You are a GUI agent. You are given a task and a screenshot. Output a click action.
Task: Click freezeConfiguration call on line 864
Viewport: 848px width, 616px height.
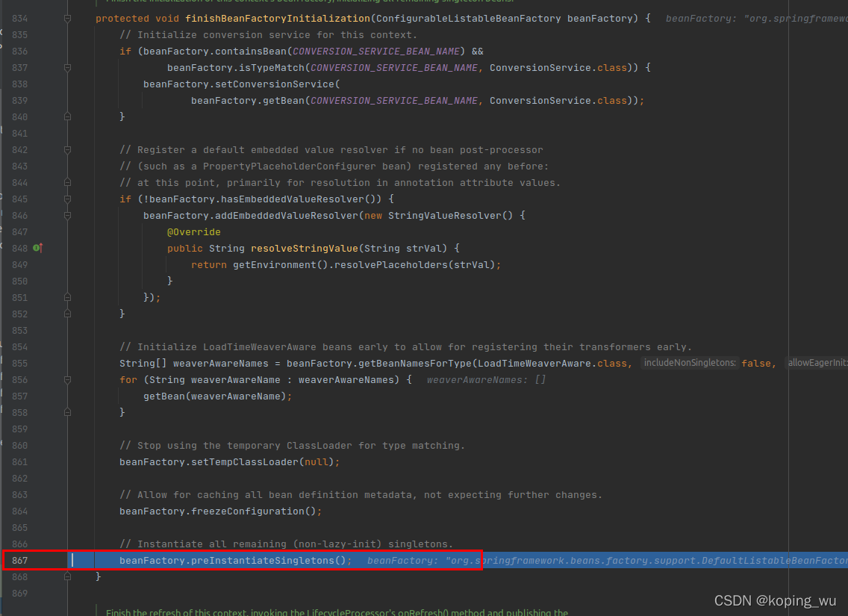pos(248,511)
